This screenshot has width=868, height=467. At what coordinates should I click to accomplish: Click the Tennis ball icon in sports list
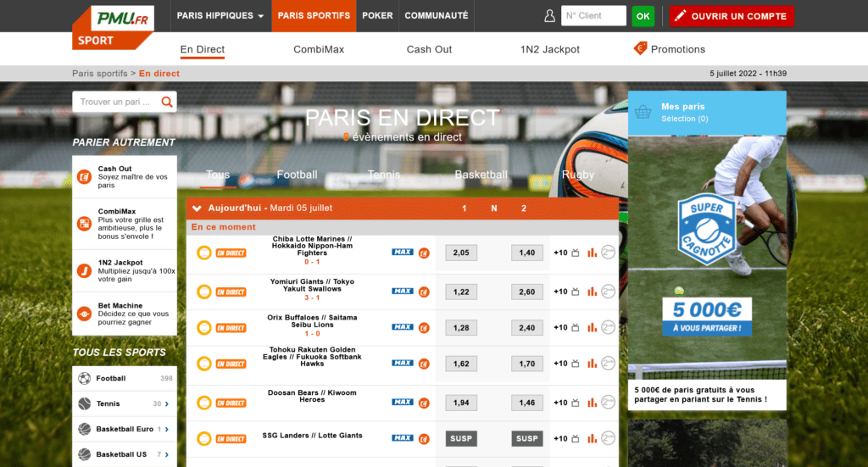click(84, 404)
